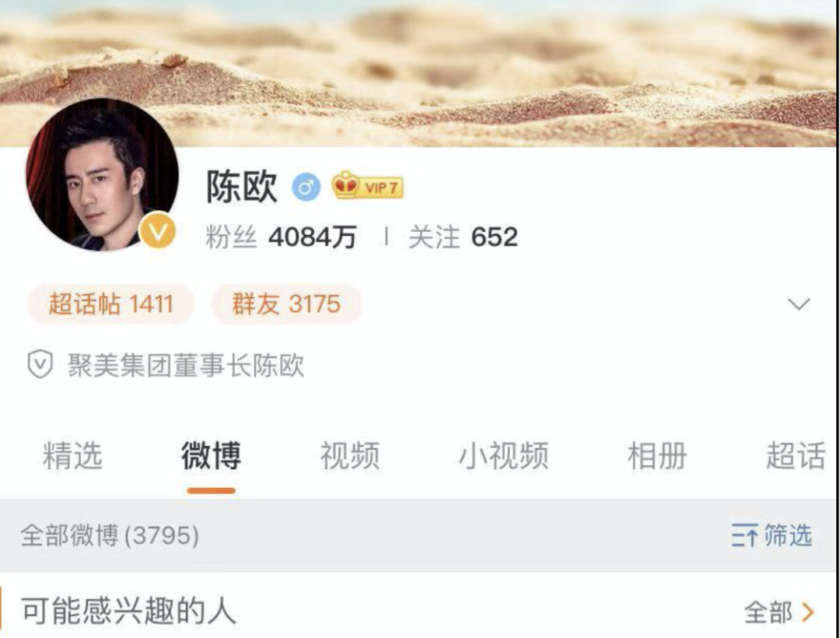Open the 关注 652 following list
840x638 pixels.
464,237
